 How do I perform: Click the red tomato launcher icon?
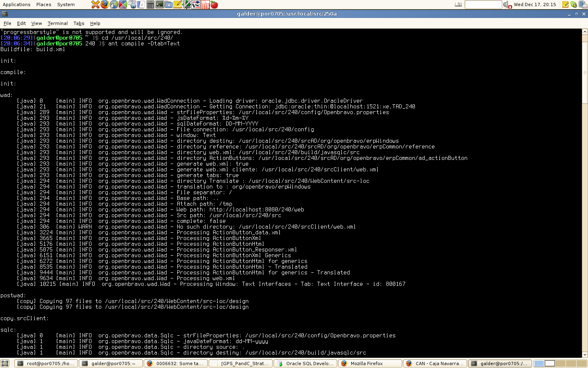pyautogui.click(x=214, y=4)
